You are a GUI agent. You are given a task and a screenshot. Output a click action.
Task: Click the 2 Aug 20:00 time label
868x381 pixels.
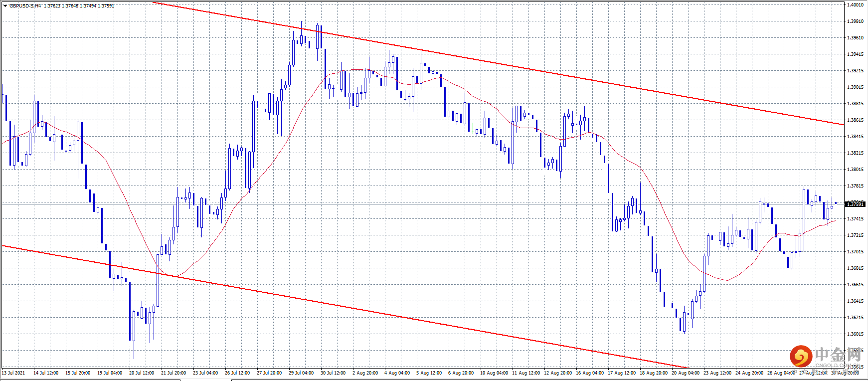pyautogui.click(x=365, y=373)
